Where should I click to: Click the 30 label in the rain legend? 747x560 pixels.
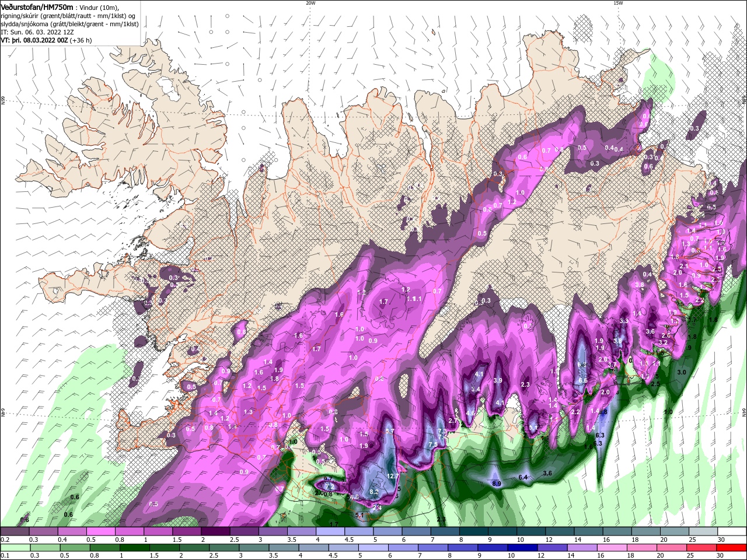click(721, 556)
